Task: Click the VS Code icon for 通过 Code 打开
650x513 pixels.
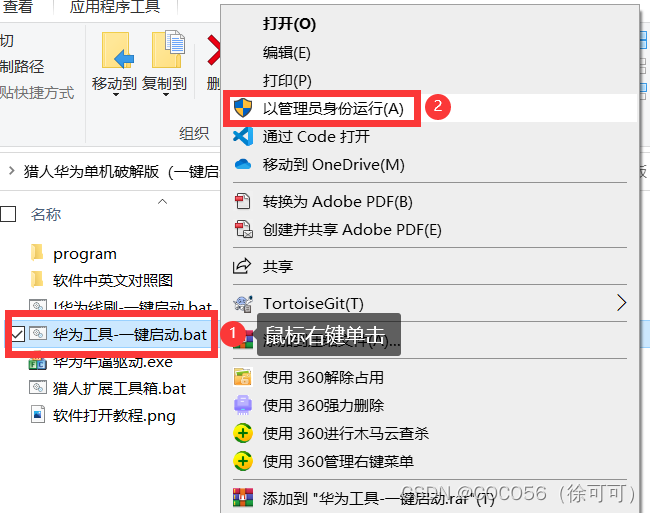Action: point(243,136)
